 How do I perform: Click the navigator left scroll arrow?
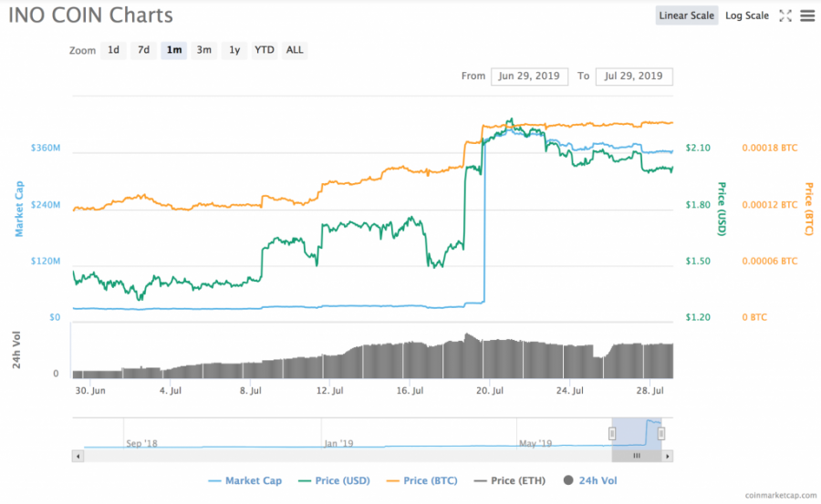coord(78,456)
